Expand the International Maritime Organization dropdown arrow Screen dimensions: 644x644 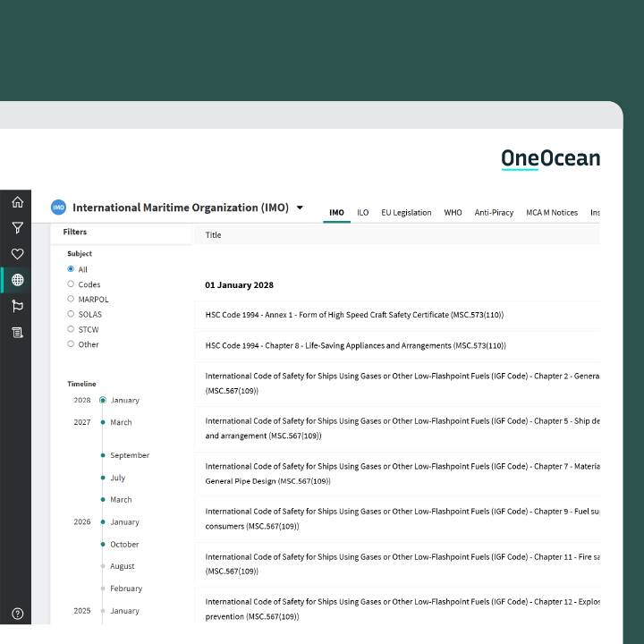(300, 208)
